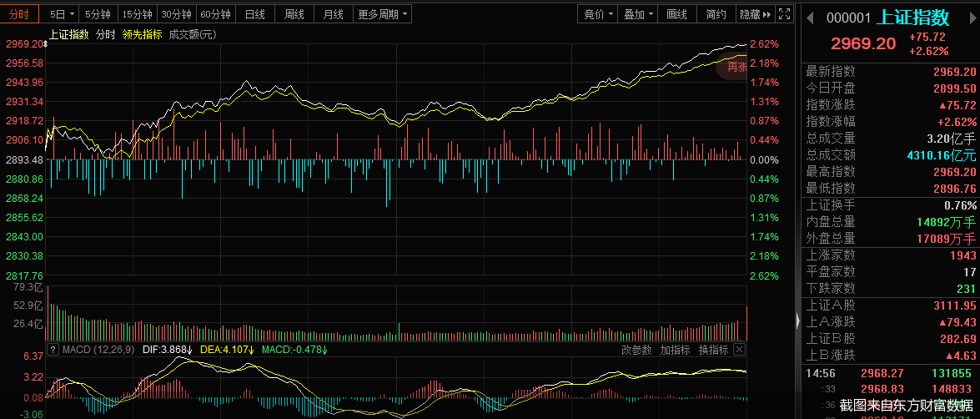This screenshot has height=419, width=980.
Task: Click the 上证指数 chart legend label
Action: [69, 35]
